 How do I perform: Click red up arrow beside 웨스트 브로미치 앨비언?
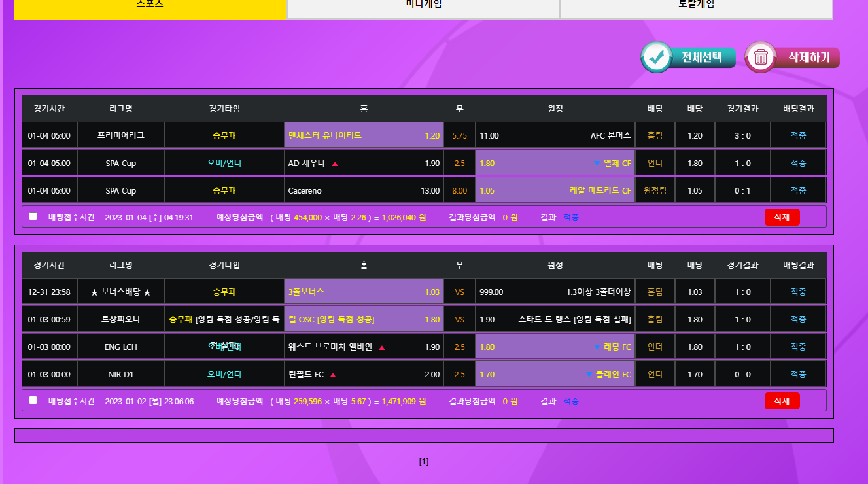coord(382,347)
